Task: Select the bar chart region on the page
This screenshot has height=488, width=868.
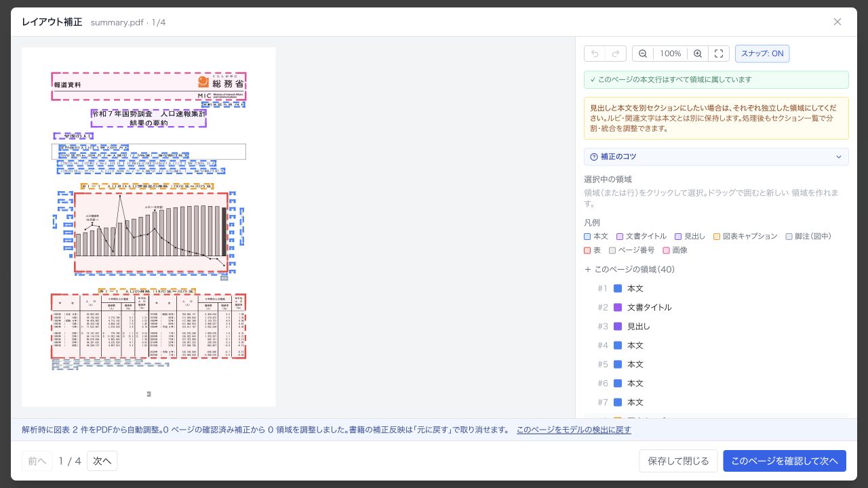Action: [x=151, y=232]
